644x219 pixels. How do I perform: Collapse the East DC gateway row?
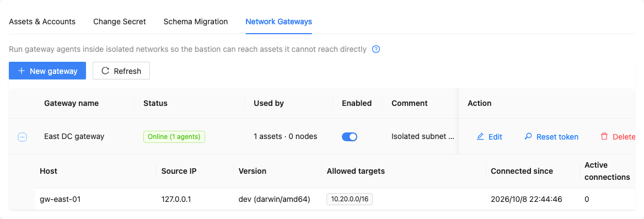(23, 137)
